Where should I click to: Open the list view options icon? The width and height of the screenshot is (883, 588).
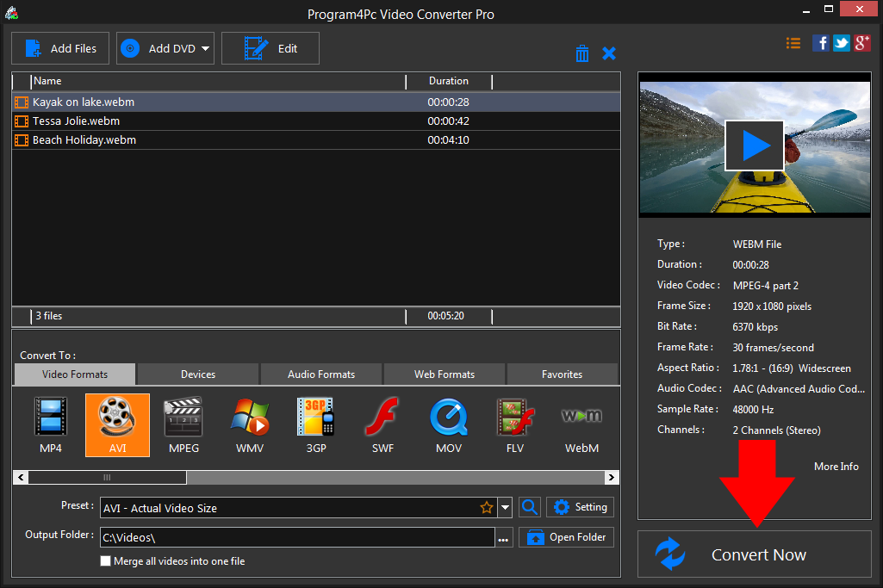pos(793,42)
